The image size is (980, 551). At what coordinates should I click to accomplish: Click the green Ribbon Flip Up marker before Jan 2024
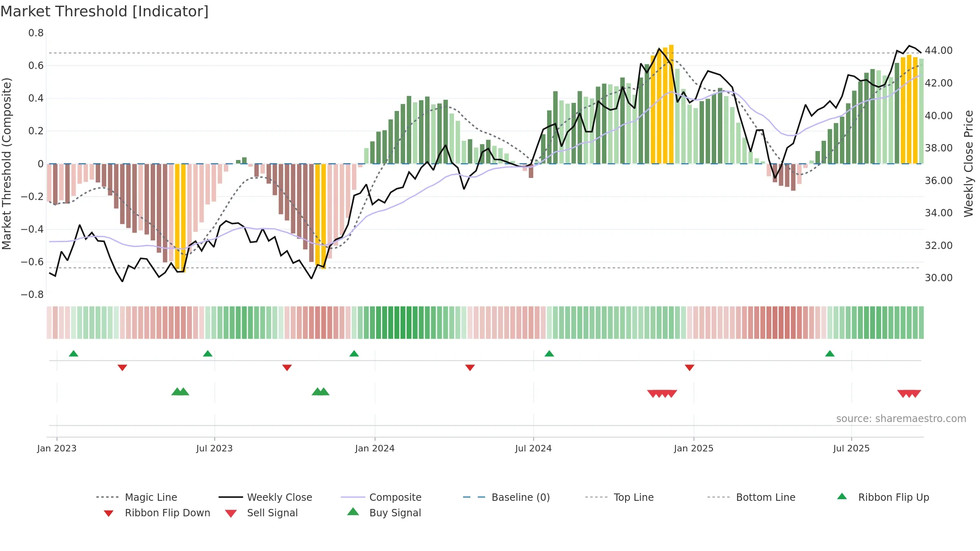(354, 353)
